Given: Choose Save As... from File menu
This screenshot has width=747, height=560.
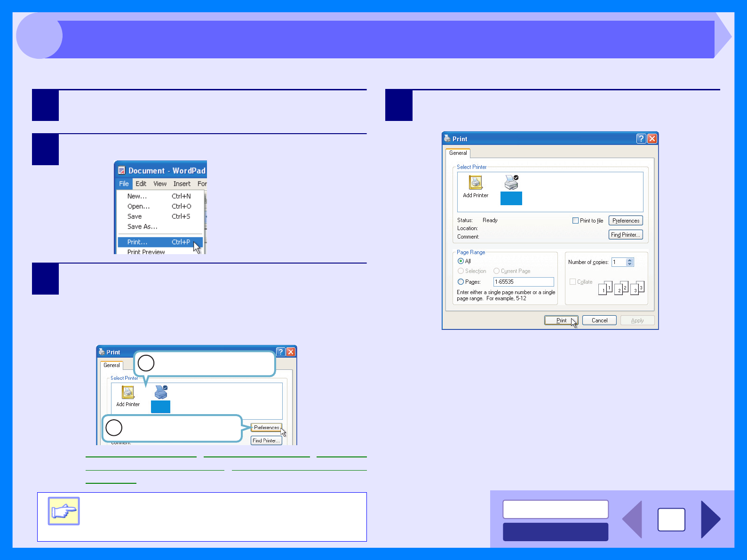Looking at the screenshot, I should click(x=160, y=226).
